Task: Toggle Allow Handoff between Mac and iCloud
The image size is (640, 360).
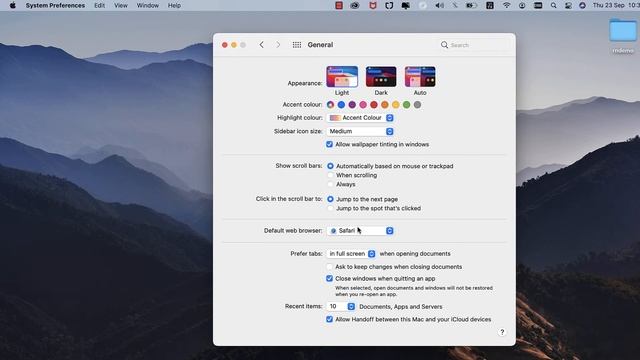Action: tap(329, 320)
